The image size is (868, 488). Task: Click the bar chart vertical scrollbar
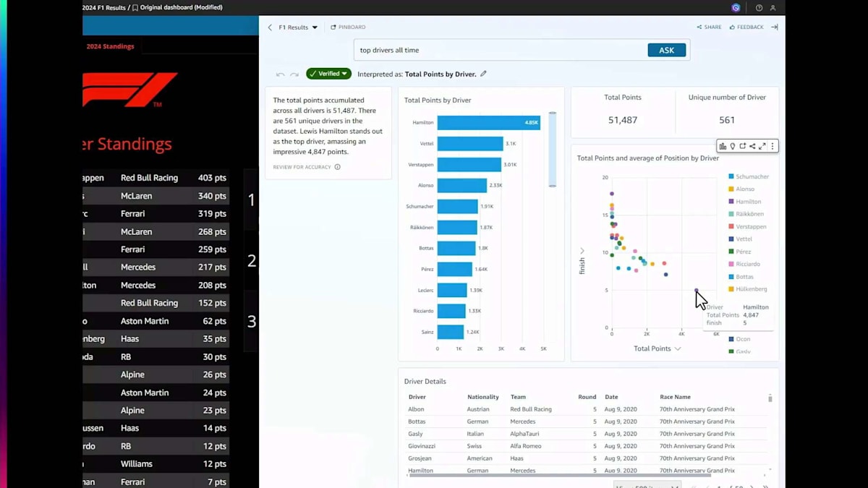[553, 150]
